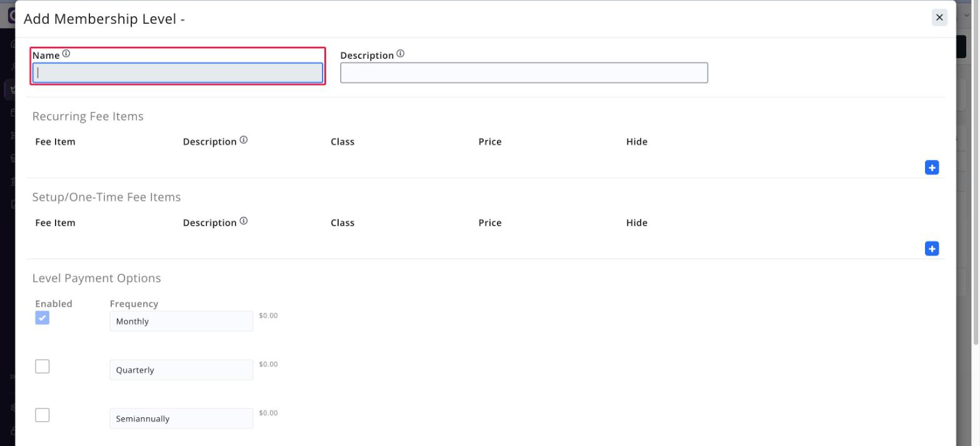Click the Level Payment Options heading

pos(96,279)
